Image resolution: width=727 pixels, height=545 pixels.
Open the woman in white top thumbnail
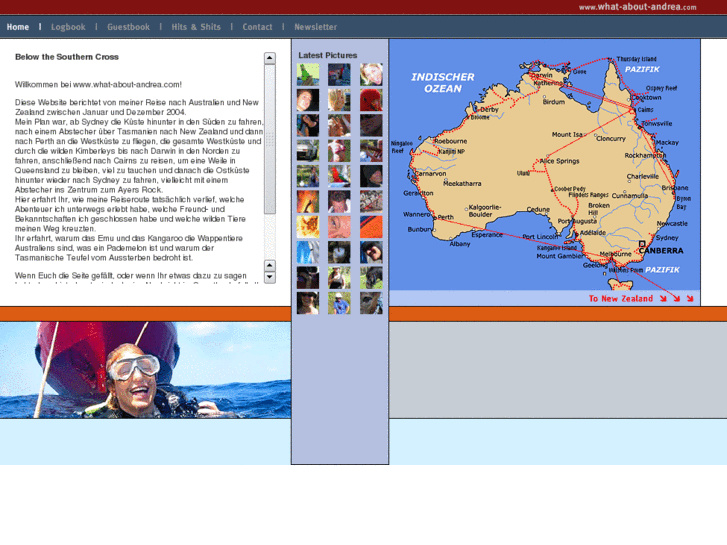coord(339,277)
